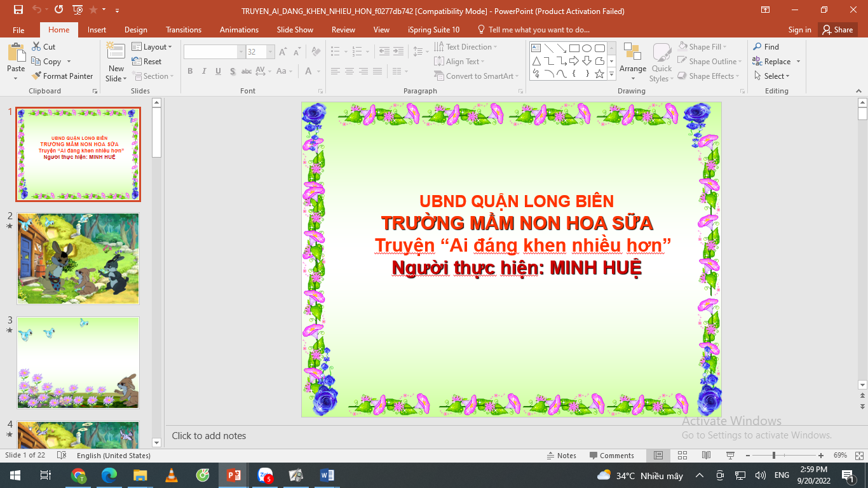The width and height of the screenshot is (868, 488).
Task: Click the Save icon in title bar
Action: (18, 10)
